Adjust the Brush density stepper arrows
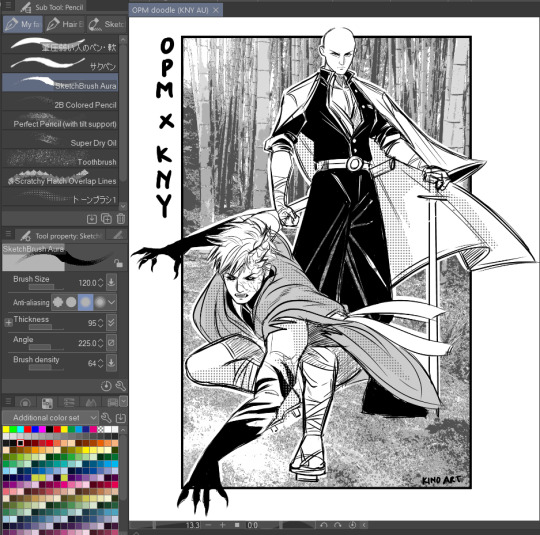 coord(101,363)
